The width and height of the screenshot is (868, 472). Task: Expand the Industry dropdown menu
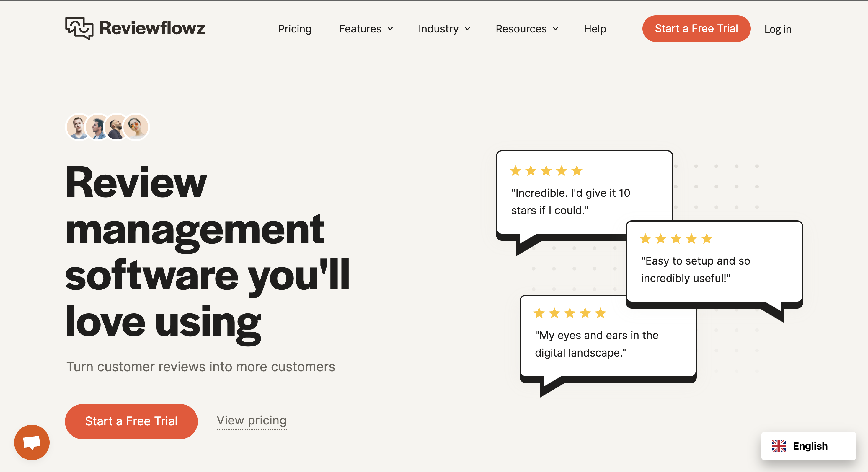pos(444,29)
